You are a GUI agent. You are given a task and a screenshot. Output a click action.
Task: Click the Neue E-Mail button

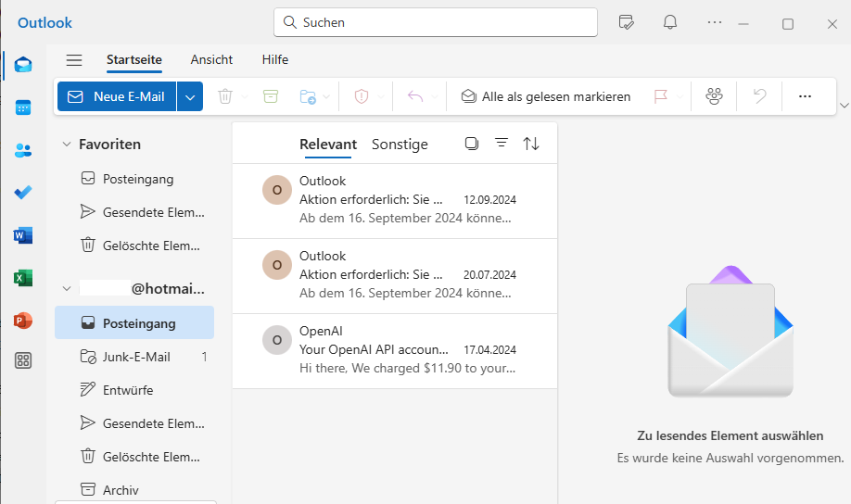pyautogui.click(x=117, y=96)
